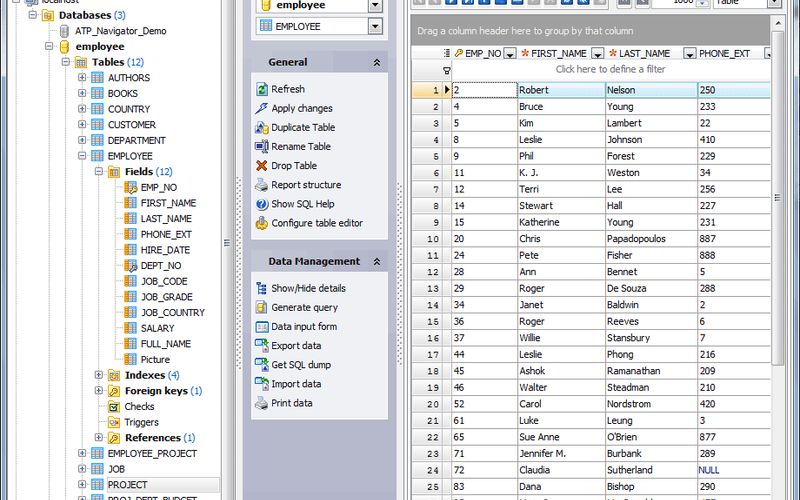
Task: Select the JOB_COUNTRY field in tree
Action: coord(173,312)
